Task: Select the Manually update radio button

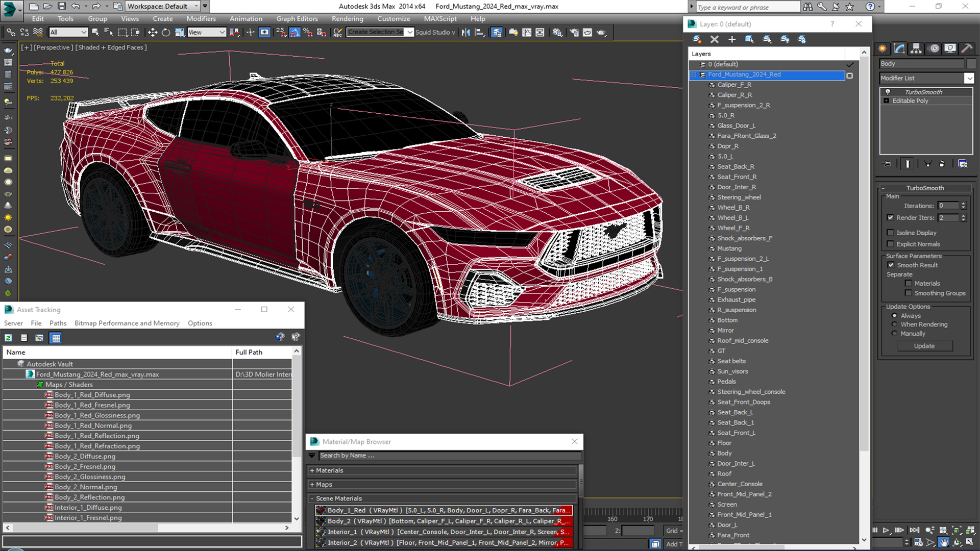Action: [x=894, y=334]
